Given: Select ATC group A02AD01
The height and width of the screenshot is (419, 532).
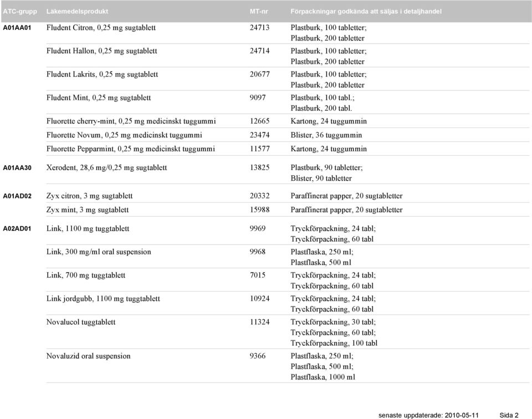Looking at the screenshot, I should pos(17,229).
